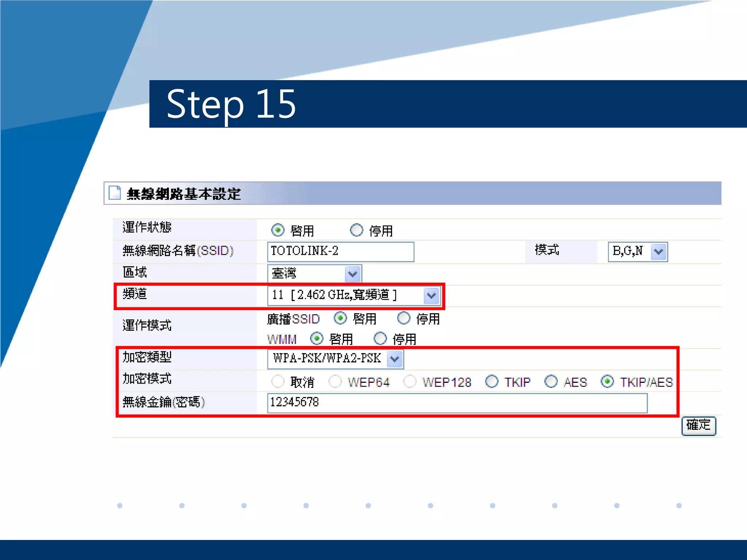
Task: Open the 區域 dropdown showing 臺灣
Action: 314,273
